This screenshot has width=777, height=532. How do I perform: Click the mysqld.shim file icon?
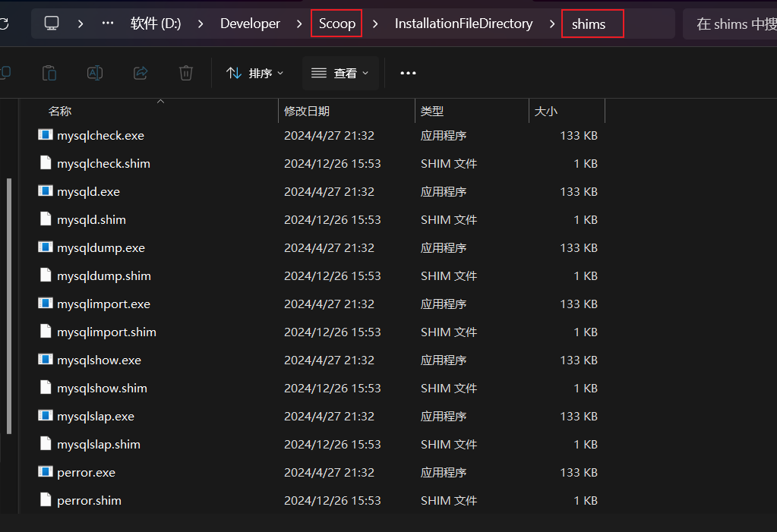point(46,219)
